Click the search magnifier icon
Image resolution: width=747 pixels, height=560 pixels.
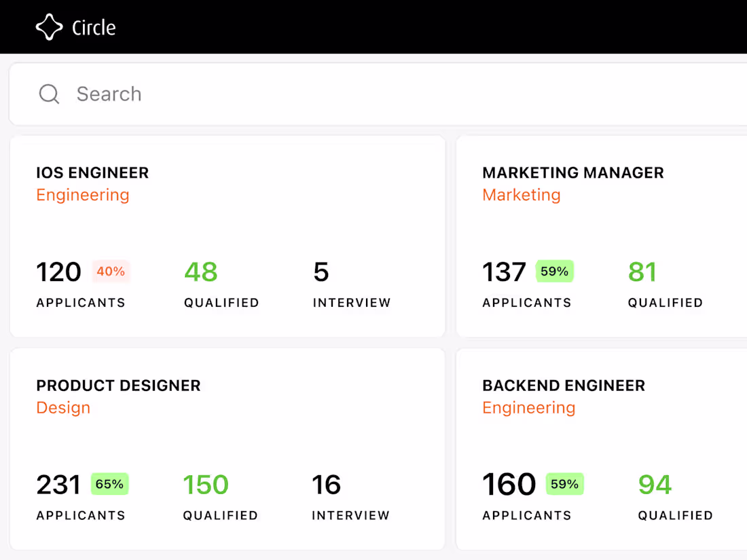coord(49,94)
